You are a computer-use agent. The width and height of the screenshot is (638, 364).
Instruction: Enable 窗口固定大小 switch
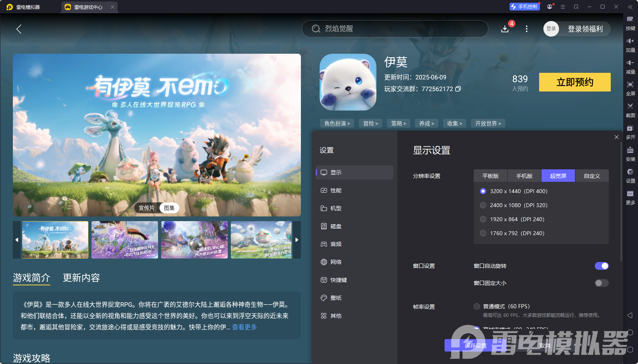[601, 283]
